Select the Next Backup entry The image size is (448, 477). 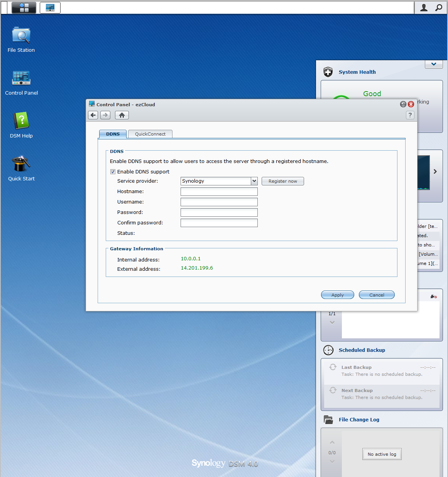tap(382, 396)
